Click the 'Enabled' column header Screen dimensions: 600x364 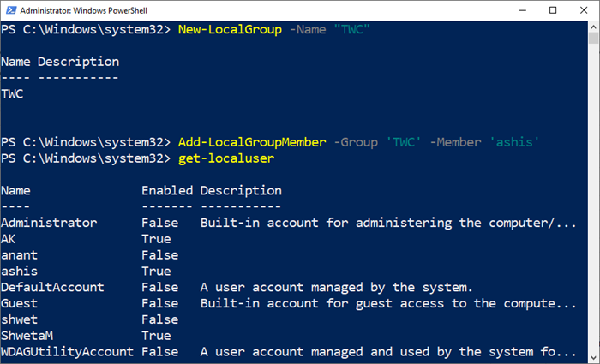click(167, 190)
